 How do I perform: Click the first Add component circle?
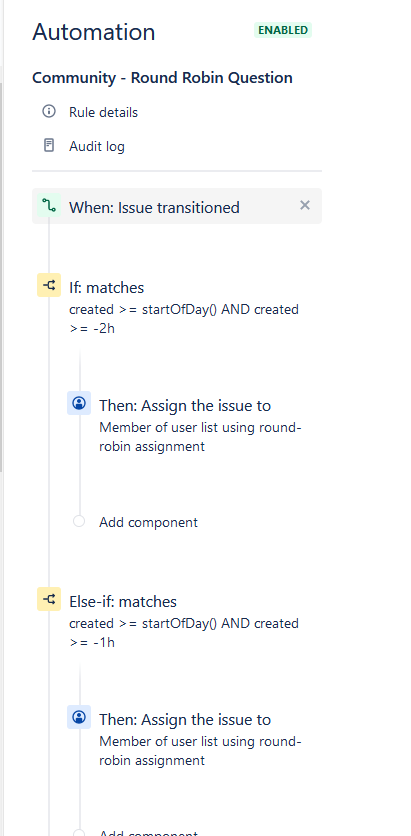[79, 521]
